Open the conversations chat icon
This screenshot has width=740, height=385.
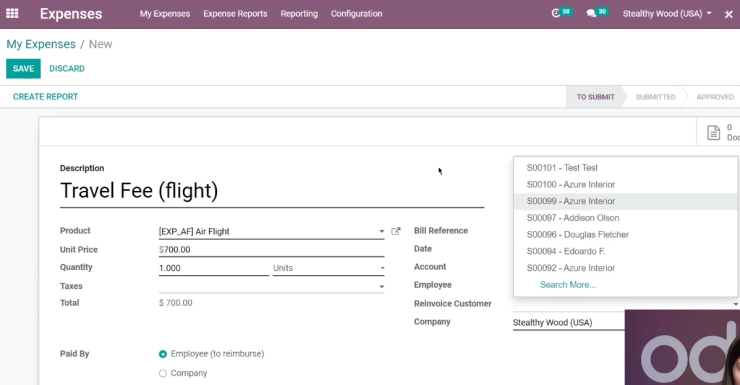591,14
